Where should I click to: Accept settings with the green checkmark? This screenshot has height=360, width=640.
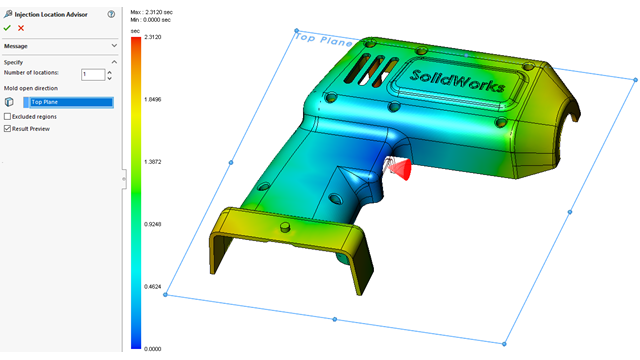tap(7, 28)
